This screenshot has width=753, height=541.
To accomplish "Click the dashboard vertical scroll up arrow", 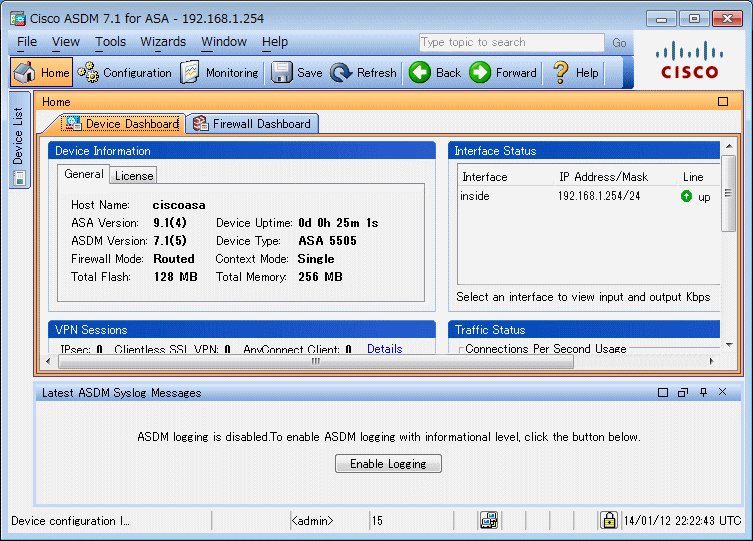I will point(729,146).
